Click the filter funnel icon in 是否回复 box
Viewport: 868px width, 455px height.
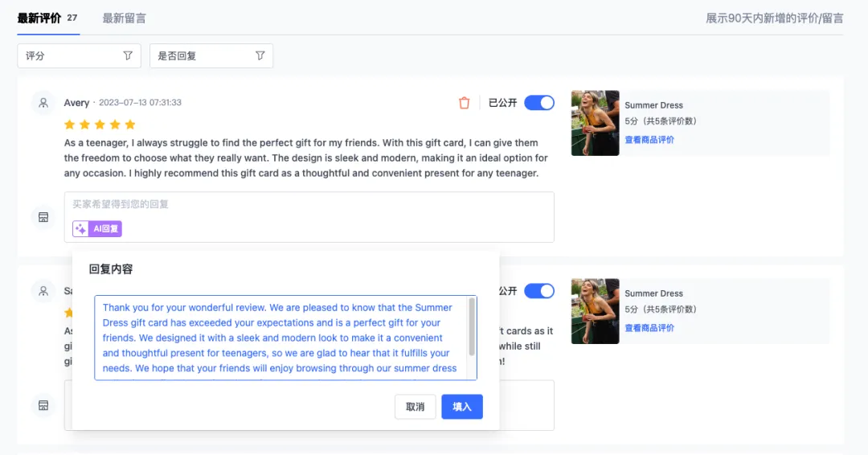260,56
